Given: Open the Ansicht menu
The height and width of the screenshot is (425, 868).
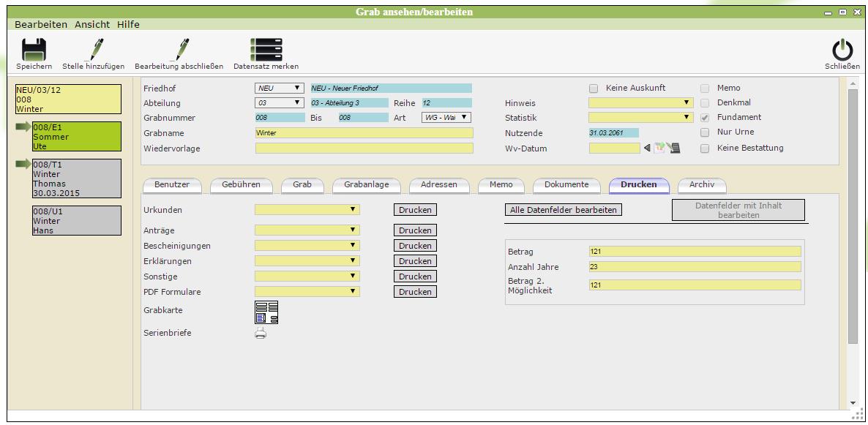Looking at the screenshot, I should [x=92, y=24].
